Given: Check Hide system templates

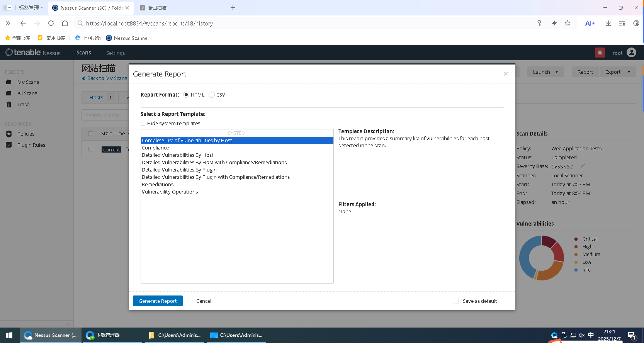Looking at the screenshot, I should tap(143, 123).
